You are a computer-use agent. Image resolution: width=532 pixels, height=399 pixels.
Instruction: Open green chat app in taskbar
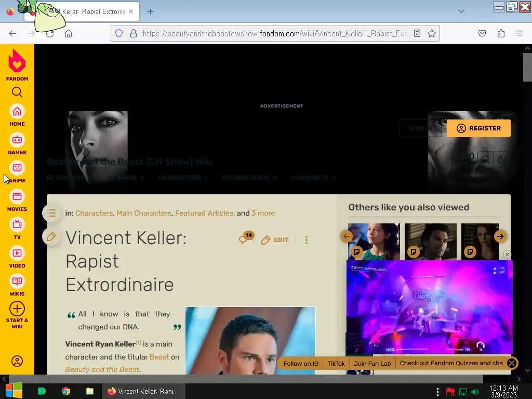[42, 391]
